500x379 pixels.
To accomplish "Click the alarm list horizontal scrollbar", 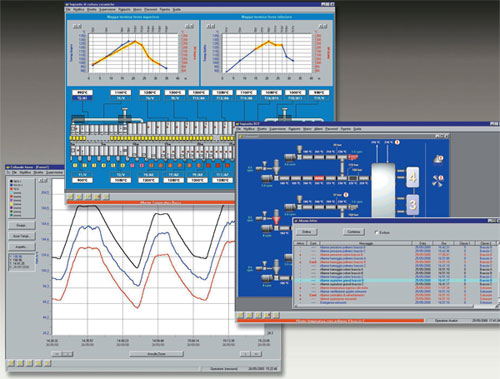I will point(383,306).
